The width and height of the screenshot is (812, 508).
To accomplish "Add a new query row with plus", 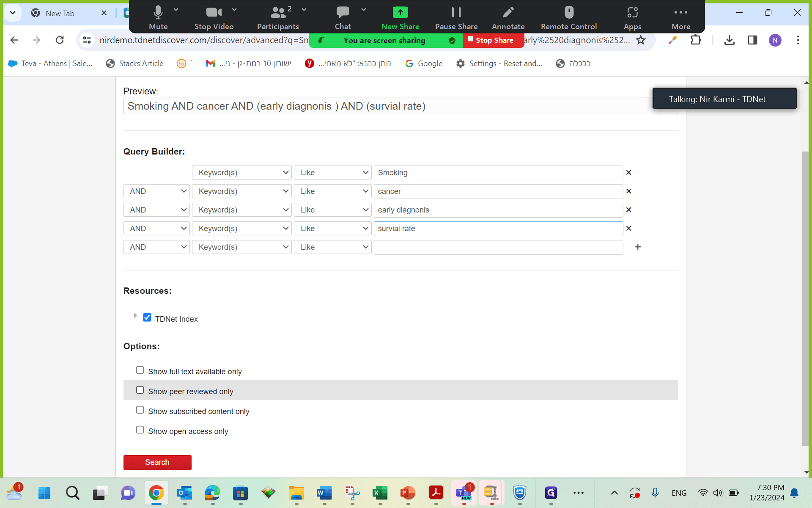I will [638, 247].
